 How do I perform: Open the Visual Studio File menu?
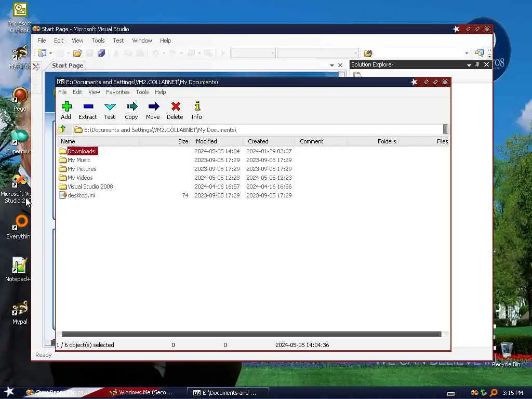coord(42,41)
